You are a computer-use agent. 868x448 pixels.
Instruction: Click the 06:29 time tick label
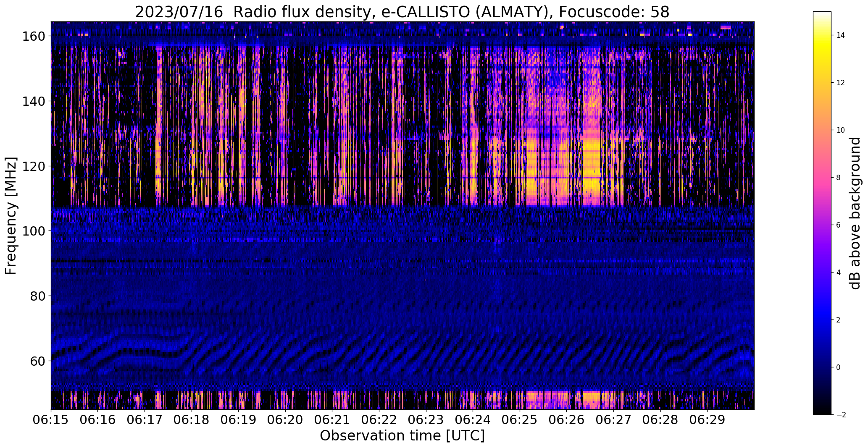click(707, 420)
